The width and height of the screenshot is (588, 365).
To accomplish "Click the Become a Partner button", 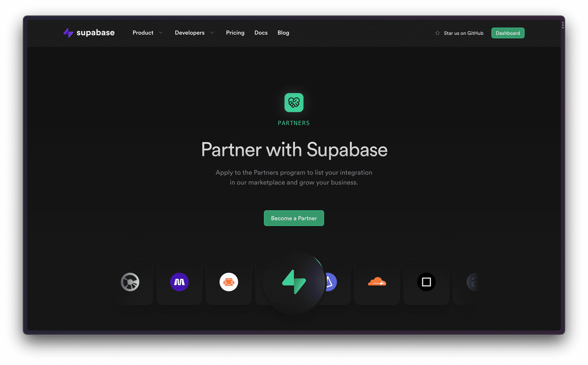I will 294,218.
